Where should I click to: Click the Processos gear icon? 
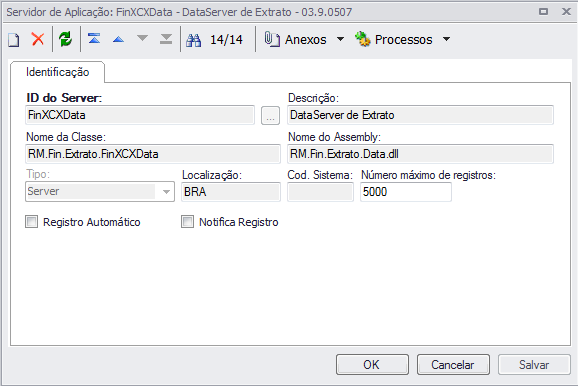point(363,39)
